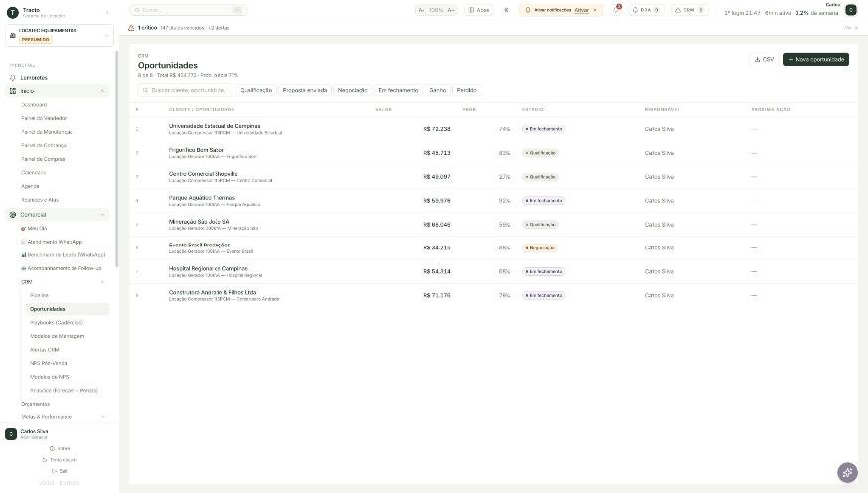Open NPS Pós-Venda
This screenshot has width=868, height=493.
[x=48, y=364]
